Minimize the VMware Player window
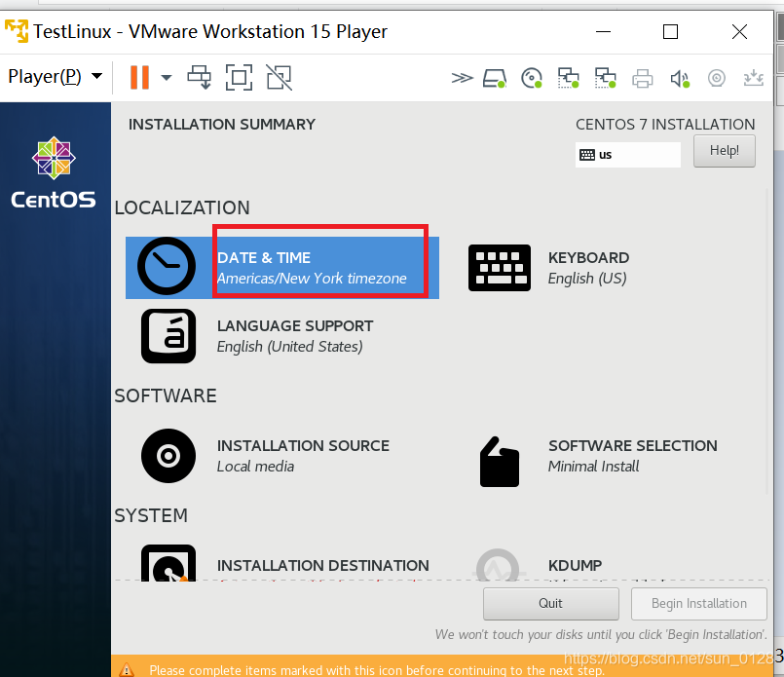Screen dimensions: 784x677 tap(604, 31)
